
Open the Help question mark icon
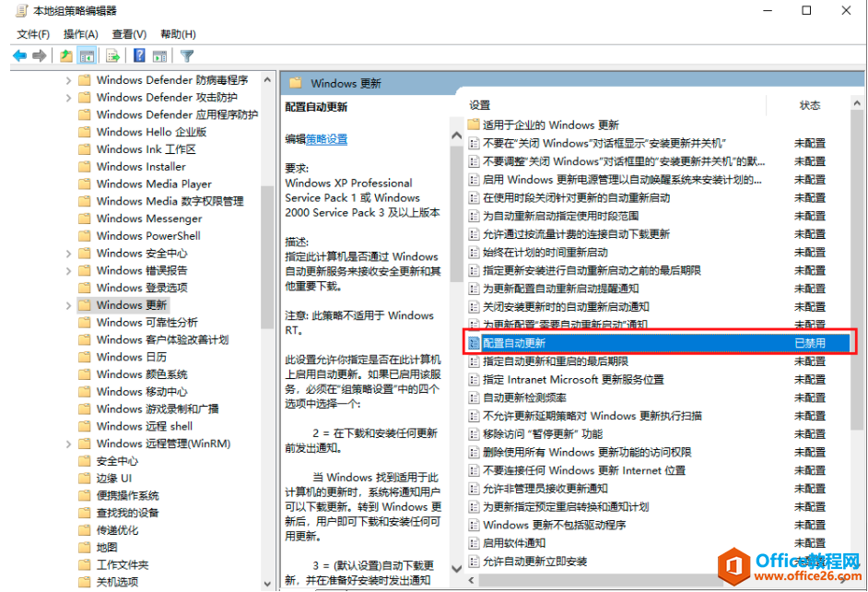coord(139,55)
